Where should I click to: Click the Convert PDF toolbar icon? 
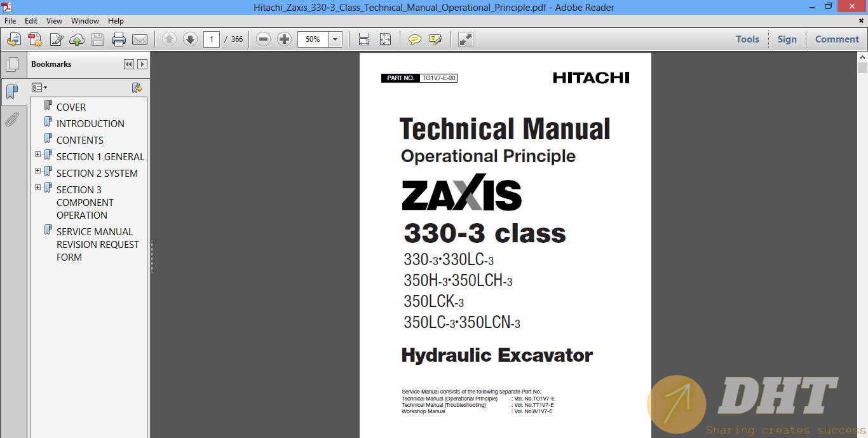click(x=35, y=39)
